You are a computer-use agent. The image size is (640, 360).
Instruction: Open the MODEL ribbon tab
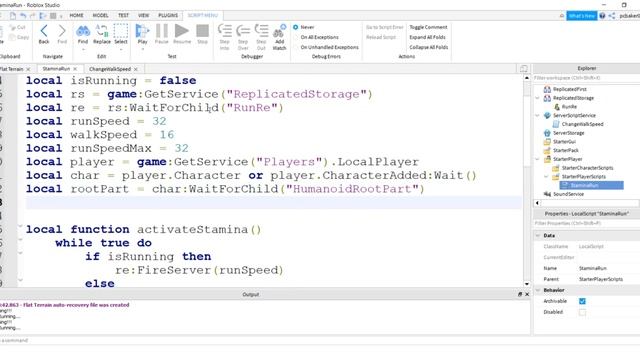point(100,16)
